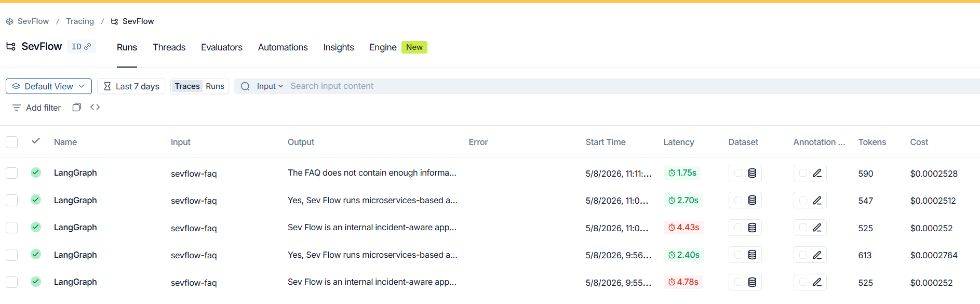Image resolution: width=980 pixels, height=304 pixels.
Task: Click the Tokens column header
Action: pos(872,142)
